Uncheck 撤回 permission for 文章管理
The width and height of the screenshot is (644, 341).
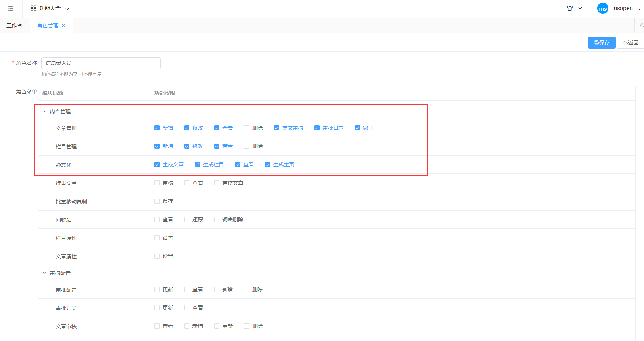(357, 128)
